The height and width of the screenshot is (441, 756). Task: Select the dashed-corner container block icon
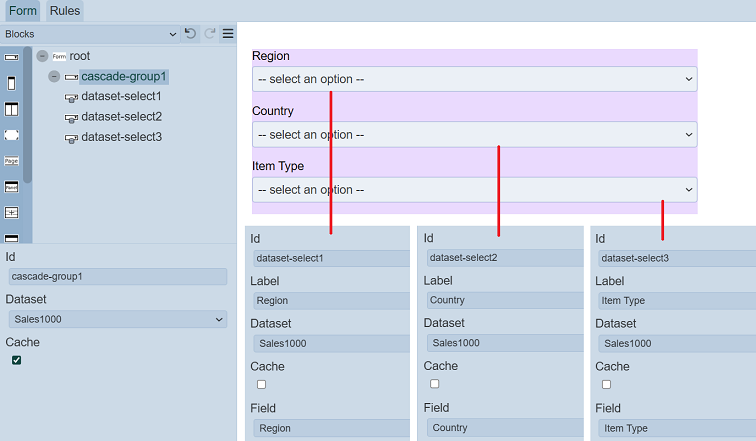tap(12, 134)
